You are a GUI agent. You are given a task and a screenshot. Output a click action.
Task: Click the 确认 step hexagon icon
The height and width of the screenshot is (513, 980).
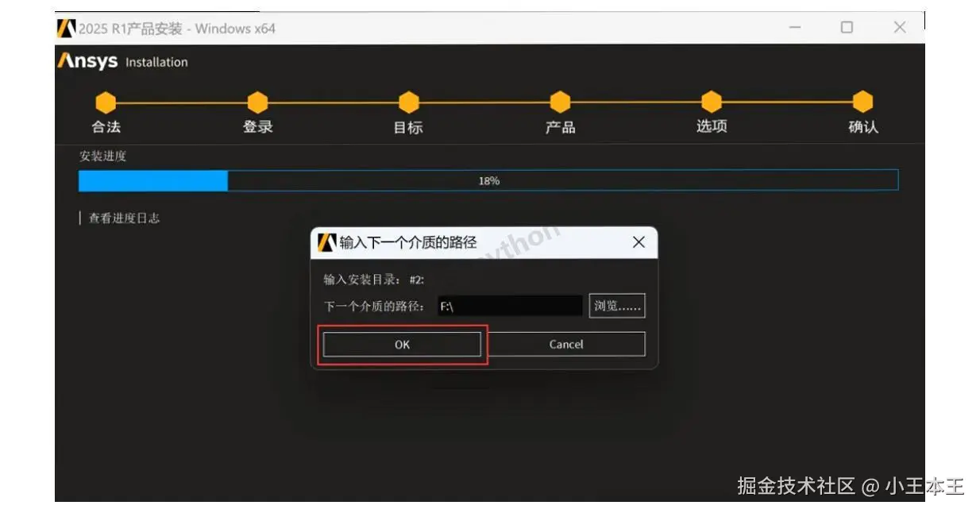(862, 102)
